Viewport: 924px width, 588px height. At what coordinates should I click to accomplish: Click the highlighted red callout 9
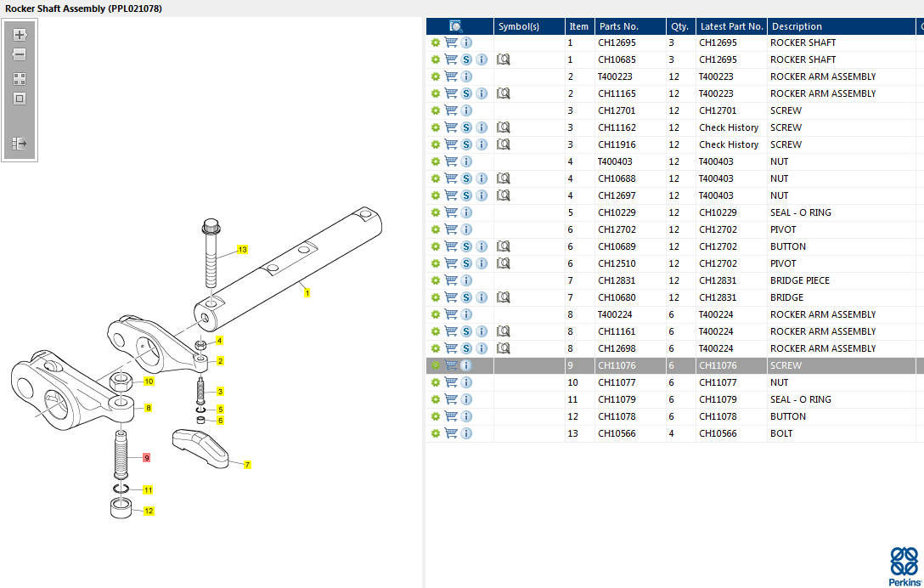tap(146, 458)
